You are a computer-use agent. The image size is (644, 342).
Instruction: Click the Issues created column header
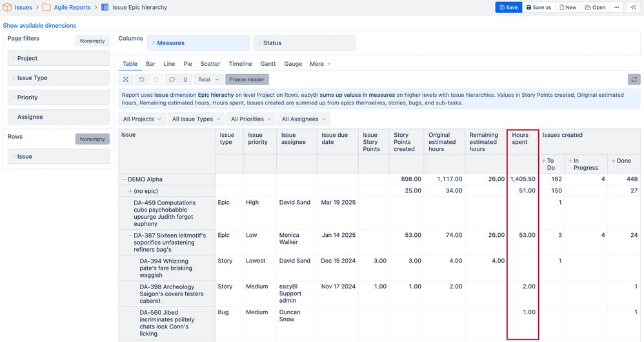click(590, 142)
